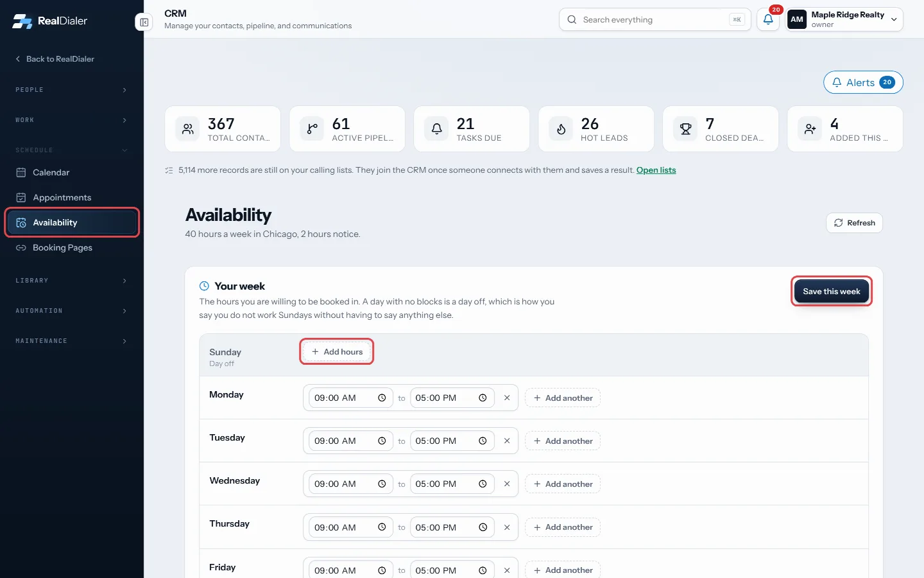Screen dimensions: 924x578
Task: Collapse the Schedule sidebar section
Action: [71, 150]
